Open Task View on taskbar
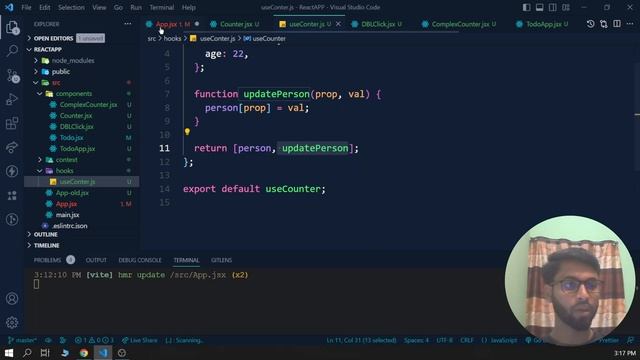The height and width of the screenshot is (360, 640). (45, 353)
